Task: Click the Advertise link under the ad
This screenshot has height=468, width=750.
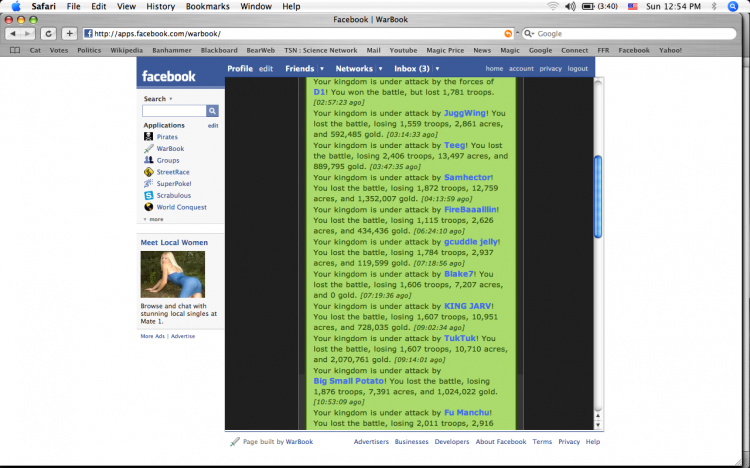Action: tap(183, 336)
